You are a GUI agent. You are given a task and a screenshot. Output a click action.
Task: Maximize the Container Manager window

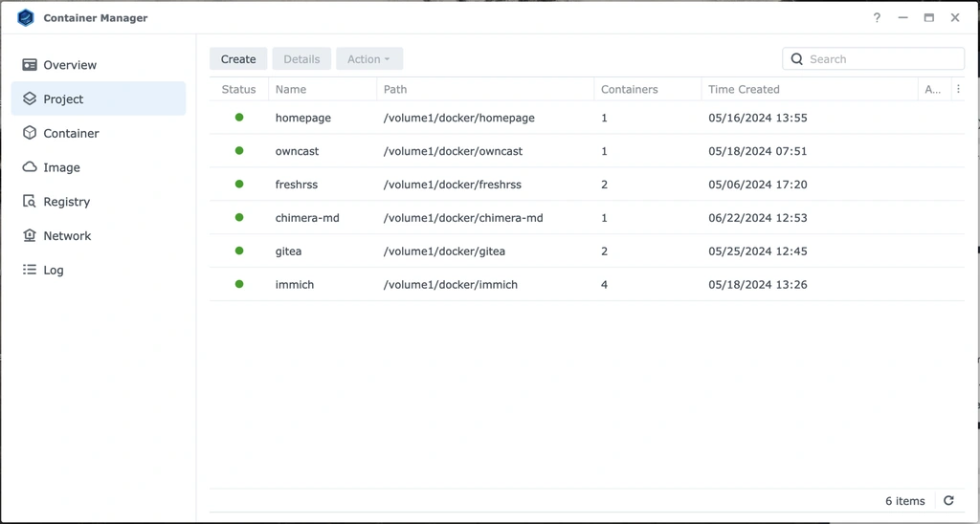928,17
